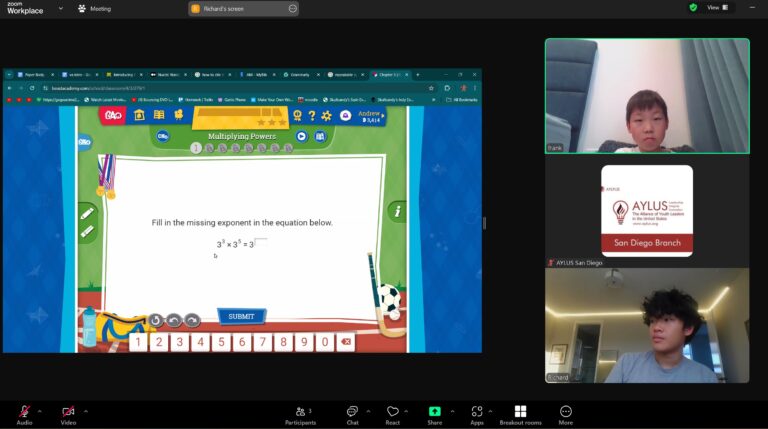Switch to the Grammarly browser tab
768x429 pixels.
click(x=300, y=74)
